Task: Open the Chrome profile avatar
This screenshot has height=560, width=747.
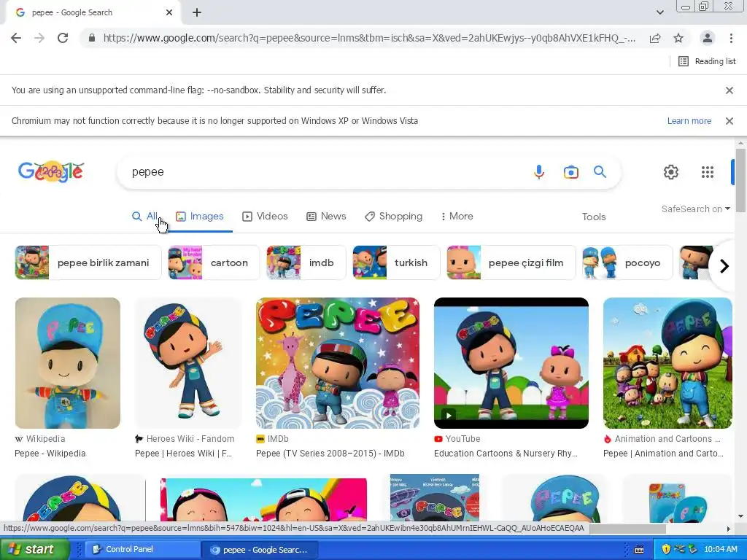Action: pyautogui.click(x=708, y=38)
